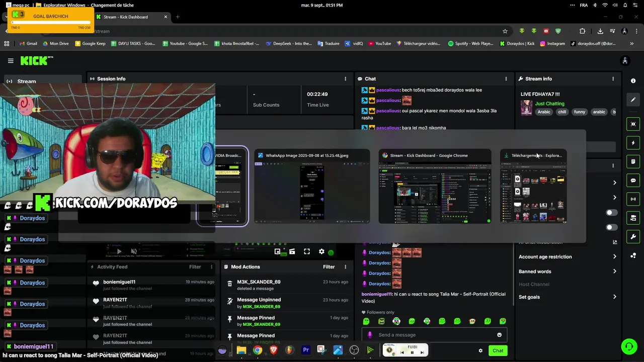
Task: Click the Send a message field
Action: coord(434,335)
